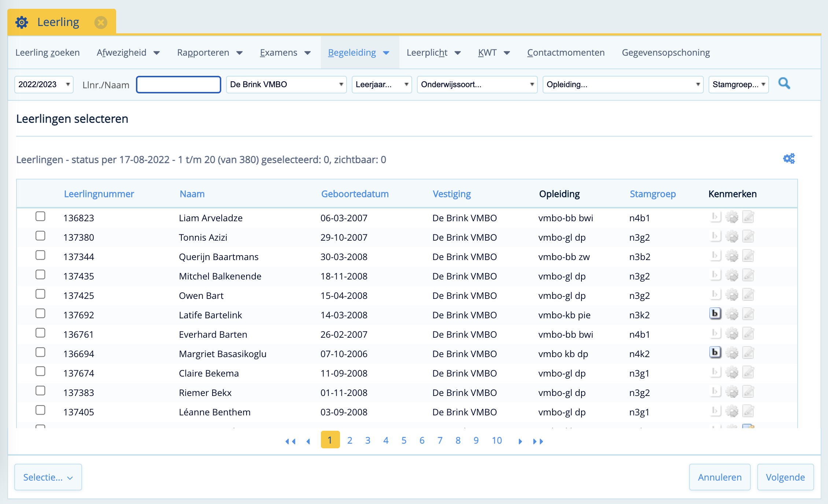Viewport: 828px width, 504px height.
Task: Expand the Selectie... dropdown button
Action: coord(48,477)
